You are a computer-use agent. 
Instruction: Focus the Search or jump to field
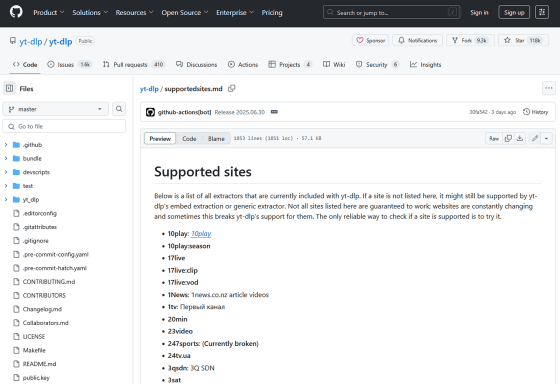391,13
